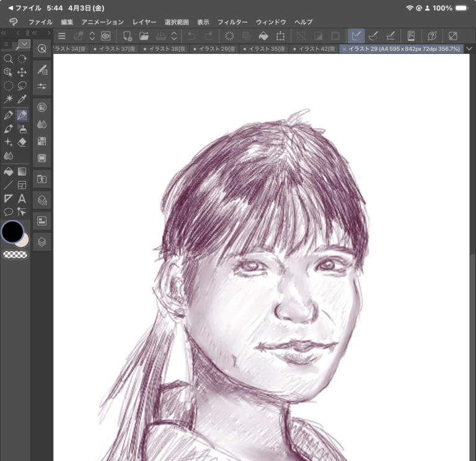Image resolution: width=476 pixels, height=461 pixels.
Task: Choose the Text tool
Action: [x=22, y=198]
